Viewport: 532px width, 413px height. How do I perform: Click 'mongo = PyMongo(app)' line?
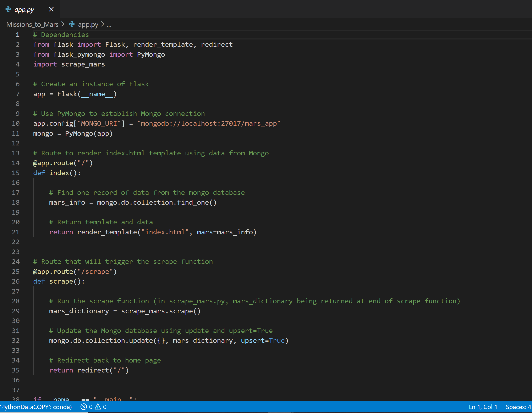[73, 134]
